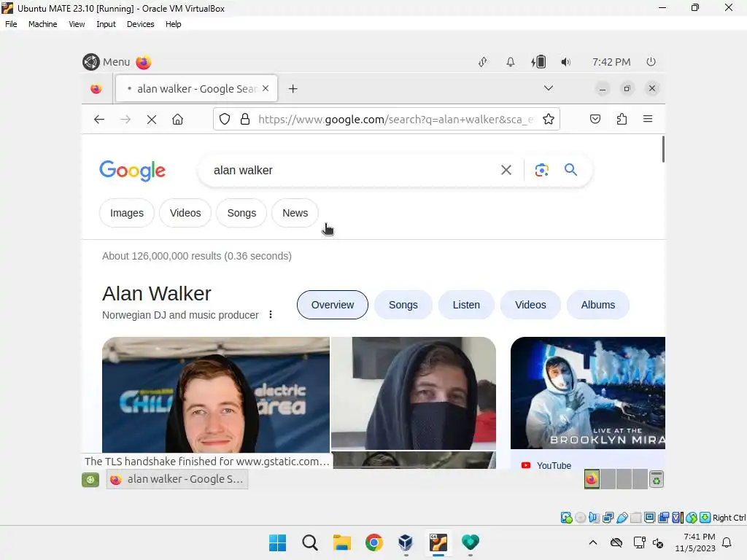
Task: Go to the Google logo homepage
Action: click(x=133, y=171)
